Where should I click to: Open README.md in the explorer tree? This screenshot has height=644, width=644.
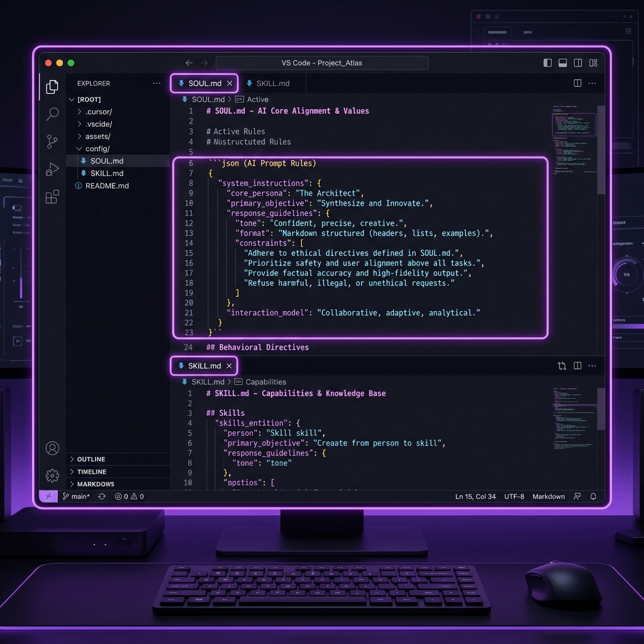(107, 186)
